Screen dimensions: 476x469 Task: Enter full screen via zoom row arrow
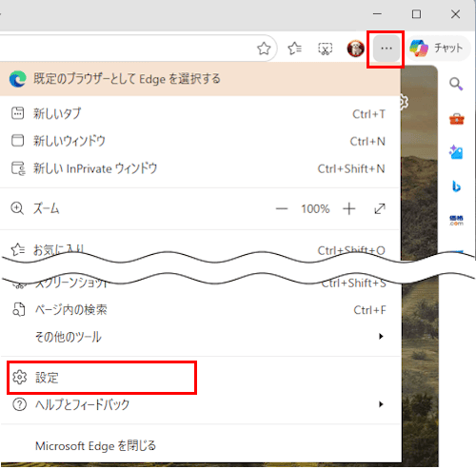[x=380, y=209]
